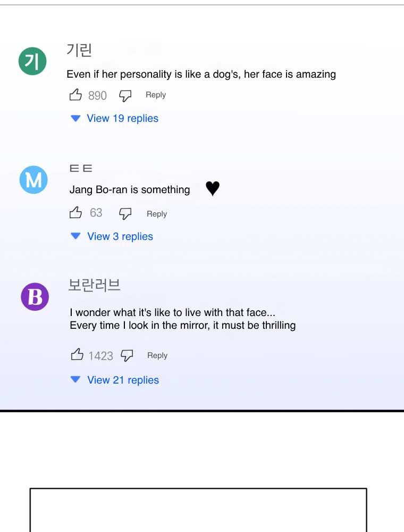Reply to the Jang Bo-ran comment
The image size is (404, 532).
pyautogui.click(x=157, y=214)
